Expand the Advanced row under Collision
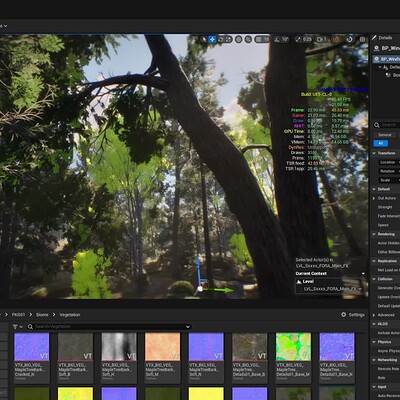The image size is (400, 400). (374, 315)
